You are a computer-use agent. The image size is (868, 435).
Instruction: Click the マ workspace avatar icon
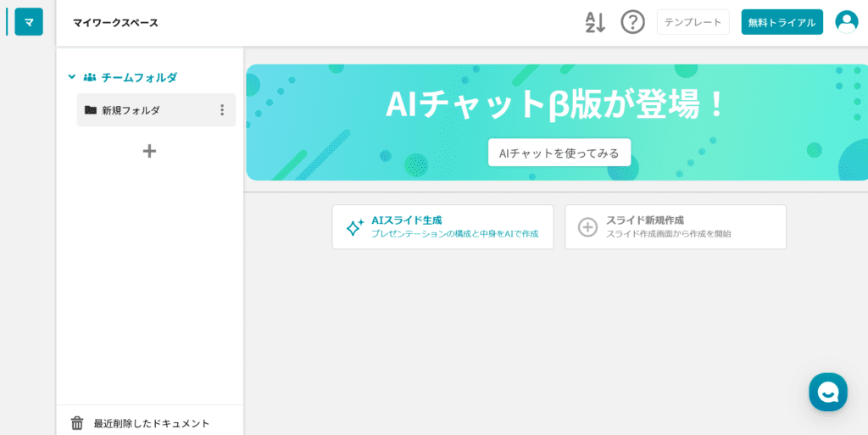pyautogui.click(x=29, y=22)
